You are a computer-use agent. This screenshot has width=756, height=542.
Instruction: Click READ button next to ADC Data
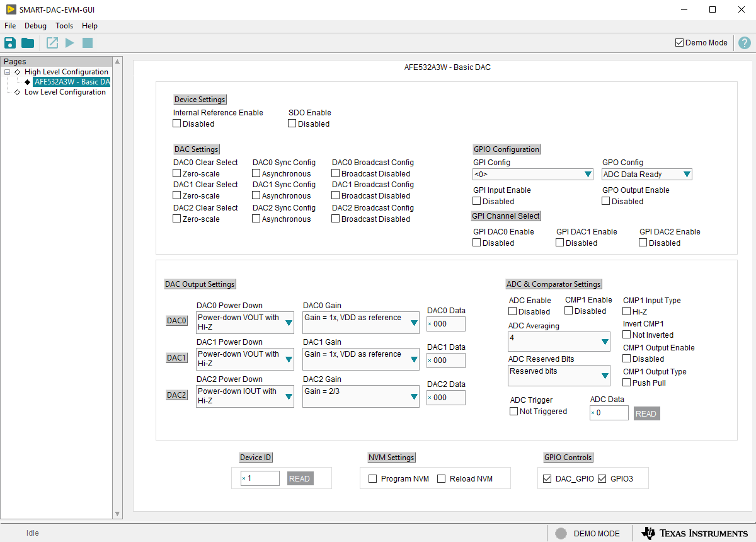pyautogui.click(x=646, y=414)
